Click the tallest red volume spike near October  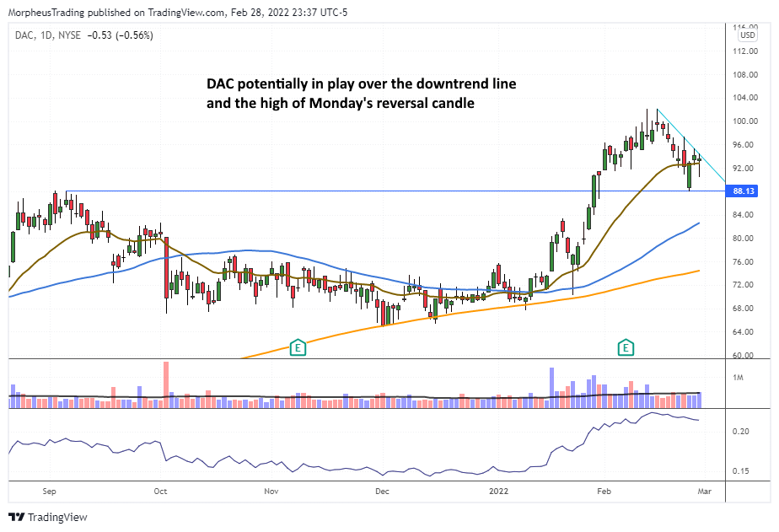click(165, 384)
